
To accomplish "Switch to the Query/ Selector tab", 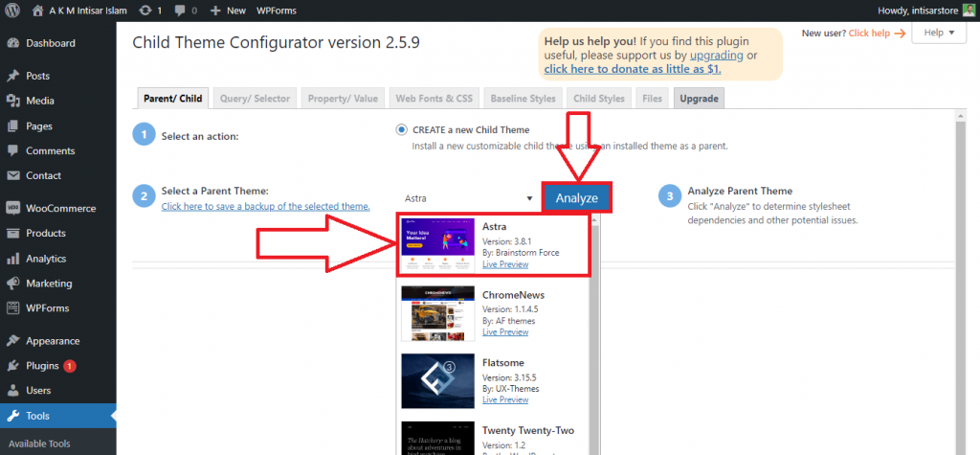I will click(x=255, y=99).
